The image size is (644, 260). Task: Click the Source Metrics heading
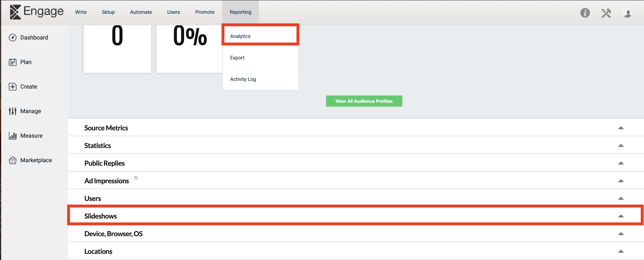point(106,128)
